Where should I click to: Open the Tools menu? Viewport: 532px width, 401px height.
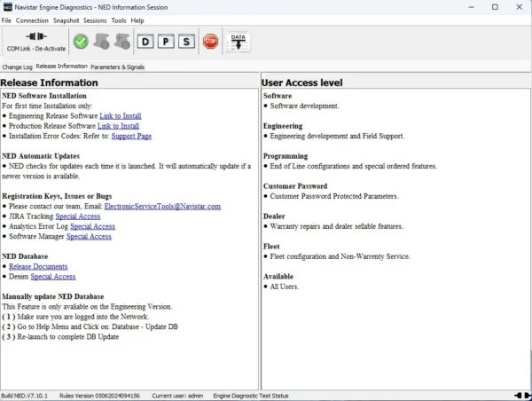[x=119, y=20]
